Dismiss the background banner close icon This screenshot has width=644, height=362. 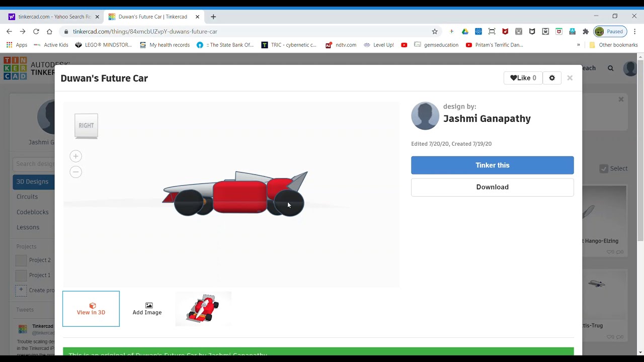pos(621,99)
